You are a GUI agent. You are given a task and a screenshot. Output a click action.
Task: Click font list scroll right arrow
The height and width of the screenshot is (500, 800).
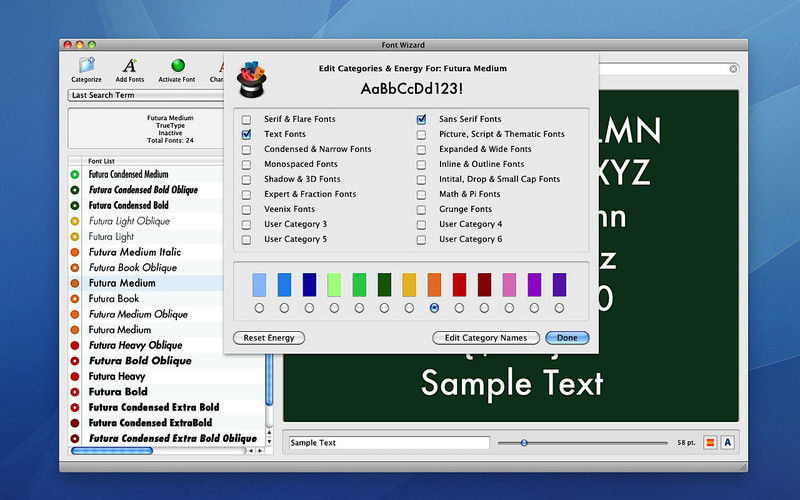click(260, 451)
